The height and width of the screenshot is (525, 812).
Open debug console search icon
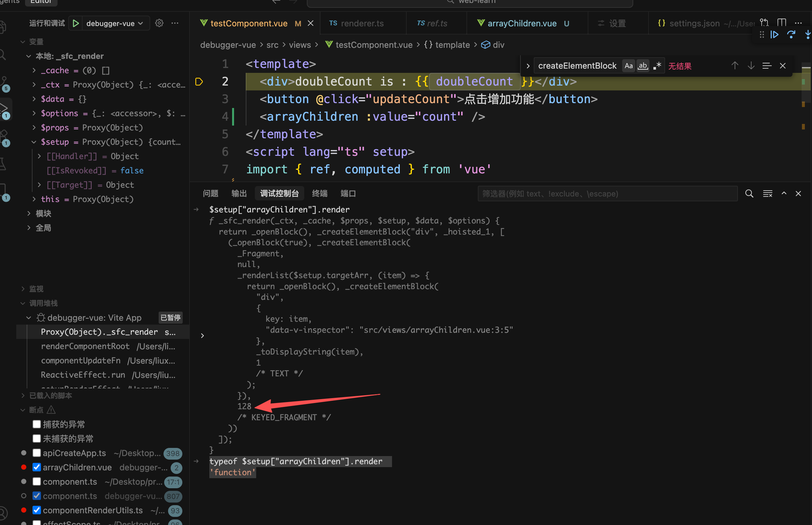[749, 194]
